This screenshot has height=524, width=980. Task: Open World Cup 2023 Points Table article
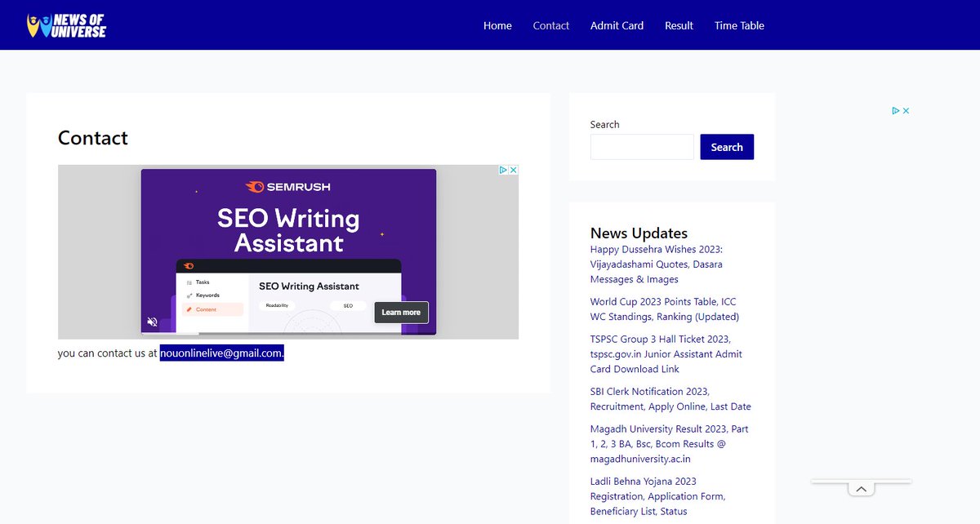coord(665,309)
